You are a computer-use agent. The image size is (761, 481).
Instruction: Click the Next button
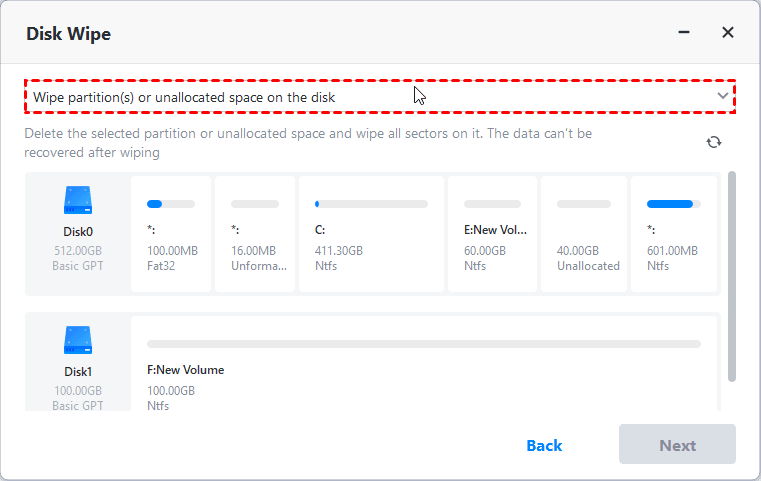677,445
